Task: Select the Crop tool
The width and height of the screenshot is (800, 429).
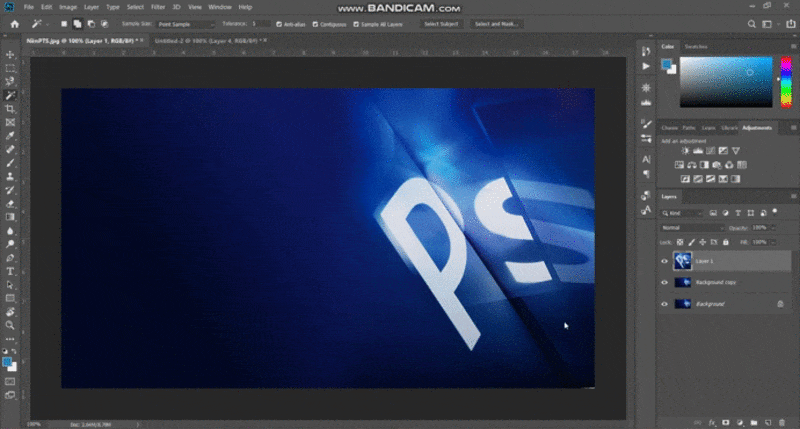Action: (x=10, y=109)
